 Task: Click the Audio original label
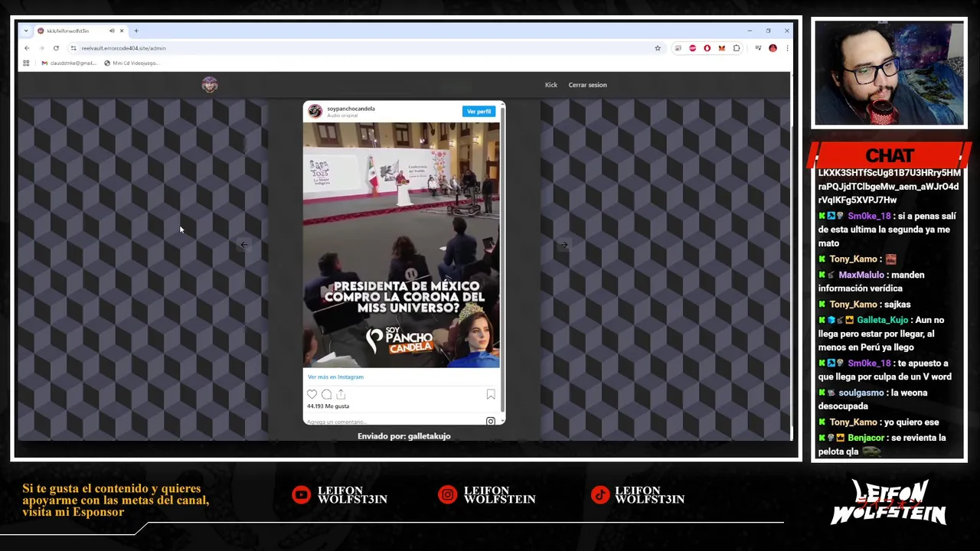pyautogui.click(x=342, y=116)
